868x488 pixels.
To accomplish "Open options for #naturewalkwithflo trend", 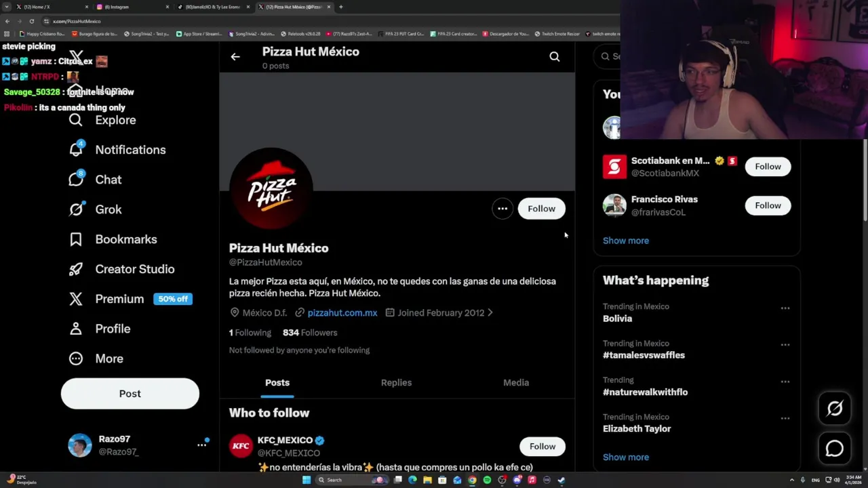I will (785, 382).
